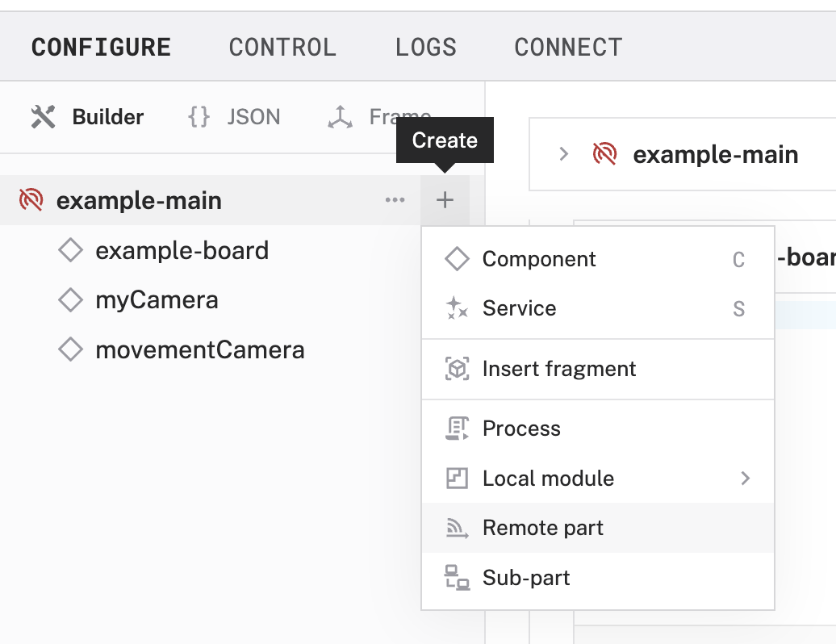Expand example-main in the right panel
836x644 pixels.
click(564, 154)
